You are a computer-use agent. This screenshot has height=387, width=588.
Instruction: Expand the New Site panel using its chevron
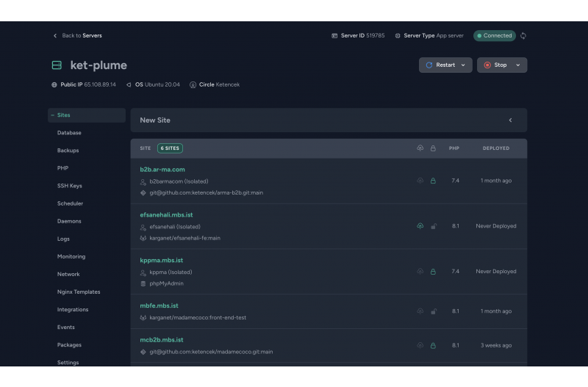[510, 120]
